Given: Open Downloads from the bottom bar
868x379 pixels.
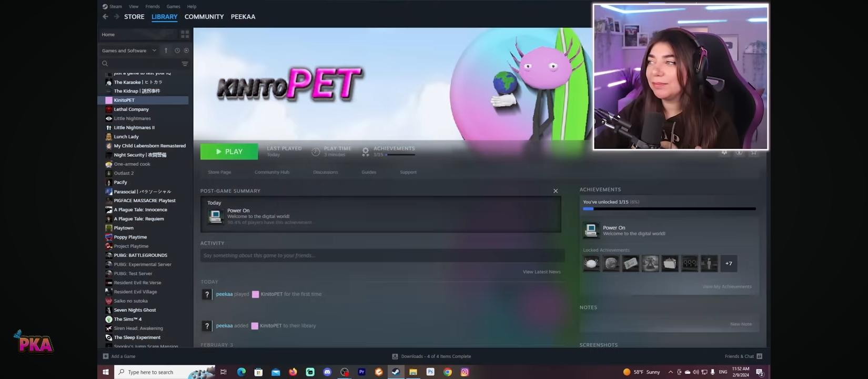Looking at the screenshot, I should [431, 356].
